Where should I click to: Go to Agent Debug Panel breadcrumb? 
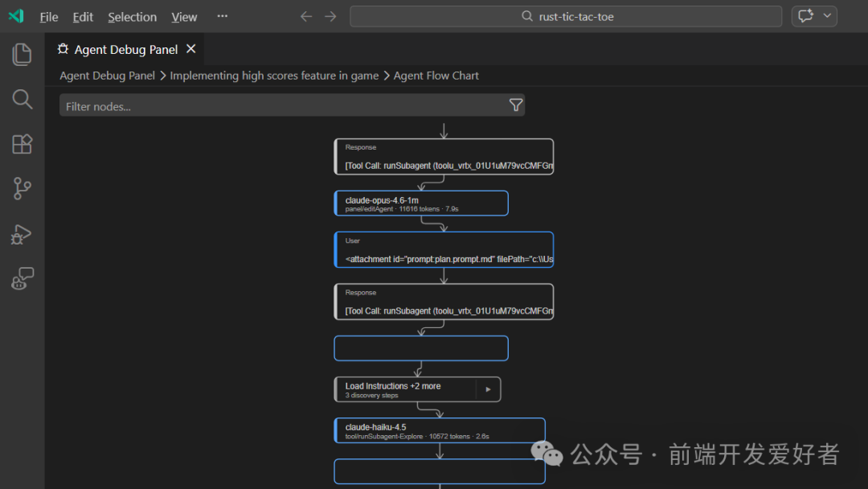pyautogui.click(x=107, y=76)
